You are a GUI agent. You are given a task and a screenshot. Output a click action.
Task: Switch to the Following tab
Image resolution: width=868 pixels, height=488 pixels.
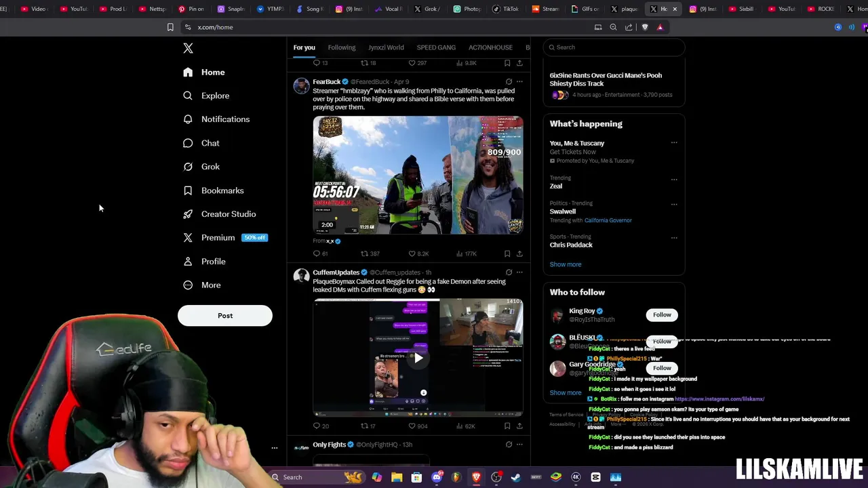342,47
